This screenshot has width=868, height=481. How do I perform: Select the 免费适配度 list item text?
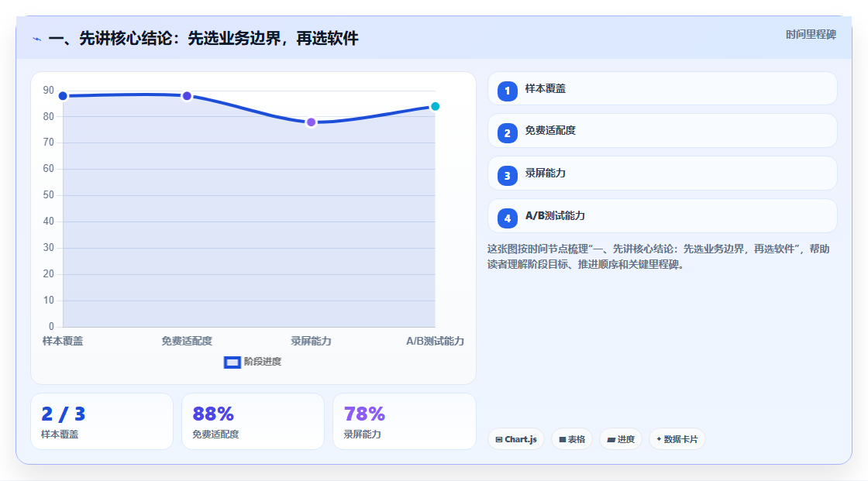click(x=550, y=131)
